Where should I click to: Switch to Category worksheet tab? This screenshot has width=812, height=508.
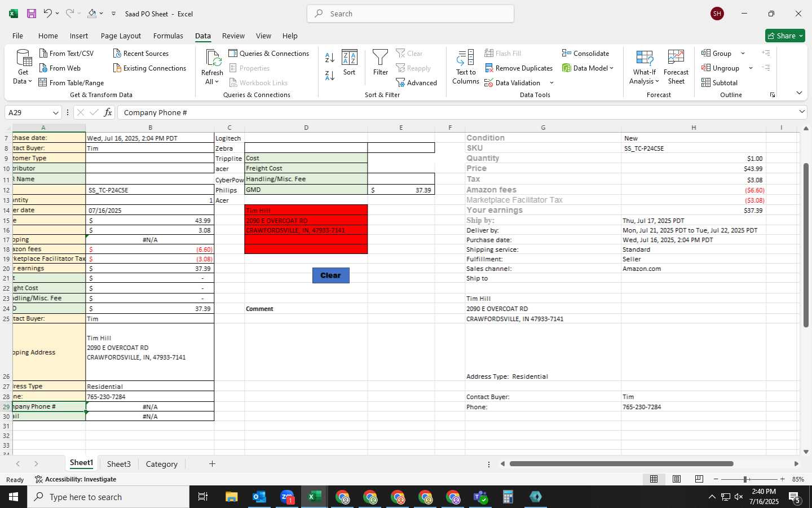(161, 464)
